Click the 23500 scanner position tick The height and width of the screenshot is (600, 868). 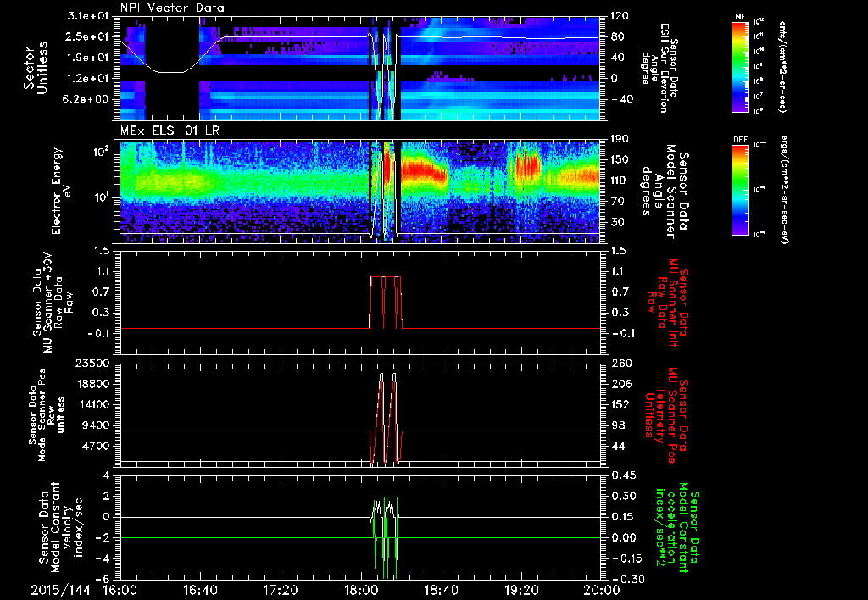pyautogui.click(x=93, y=364)
